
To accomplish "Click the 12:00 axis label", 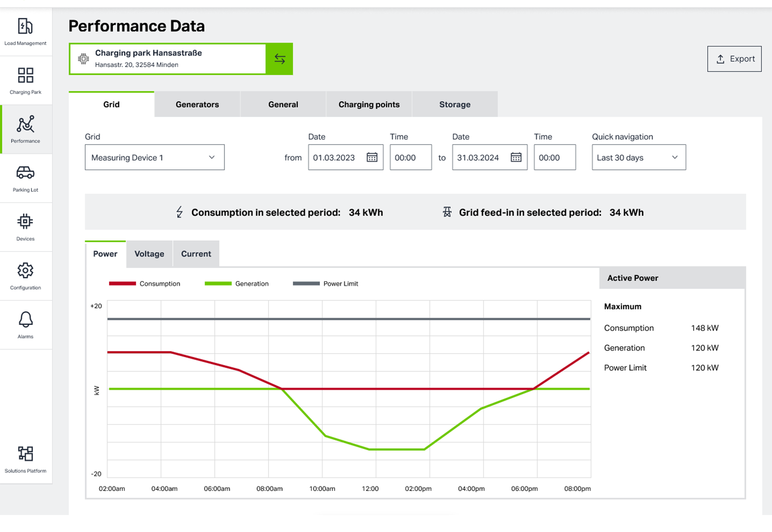I will click(370, 488).
